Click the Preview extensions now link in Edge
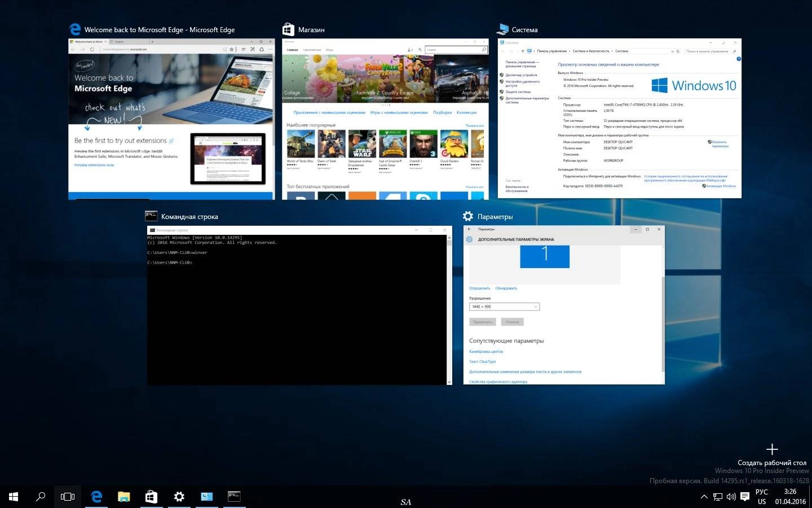 94,165
